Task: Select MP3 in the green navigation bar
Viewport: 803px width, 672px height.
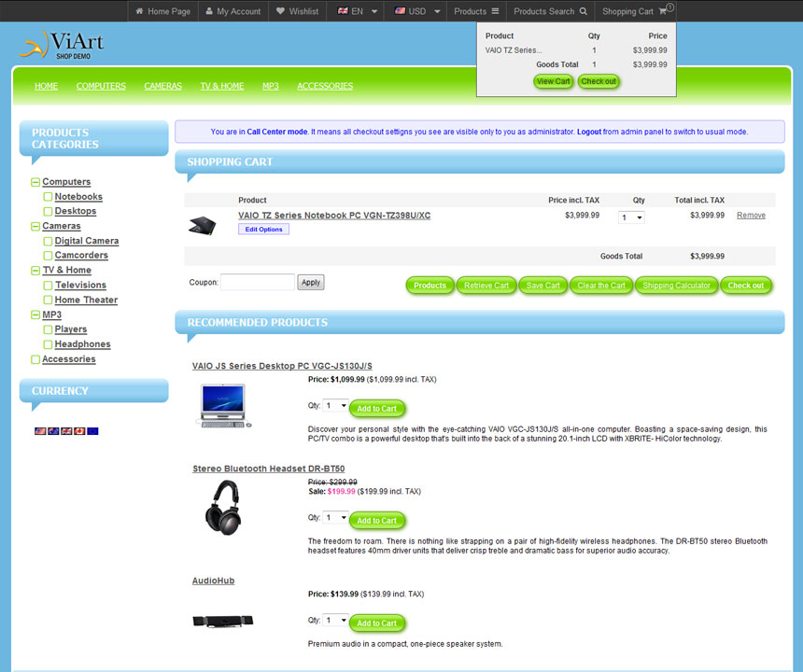Action: [271, 86]
